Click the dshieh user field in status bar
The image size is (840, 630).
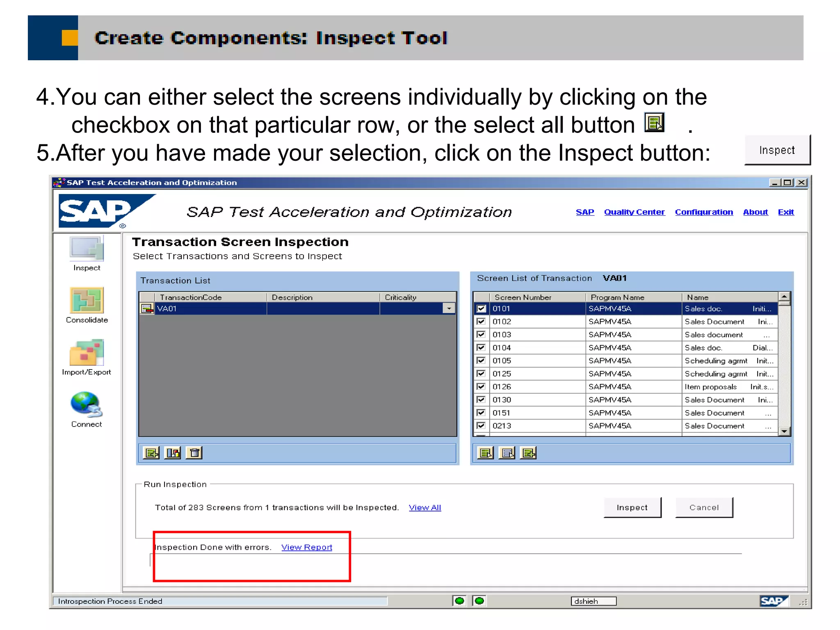(x=593, y=601)
